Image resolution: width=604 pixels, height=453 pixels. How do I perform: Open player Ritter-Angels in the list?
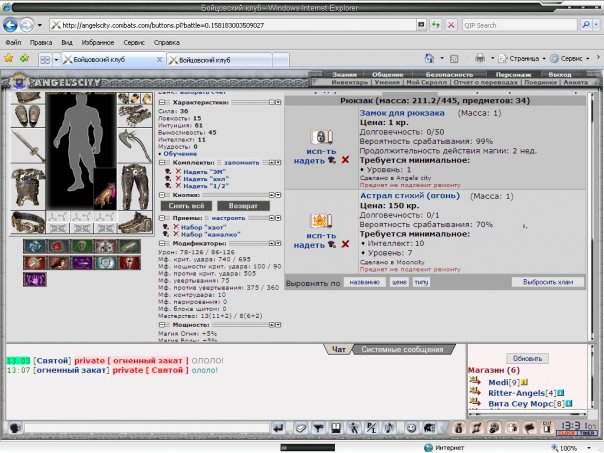click(x=516, y=393)
